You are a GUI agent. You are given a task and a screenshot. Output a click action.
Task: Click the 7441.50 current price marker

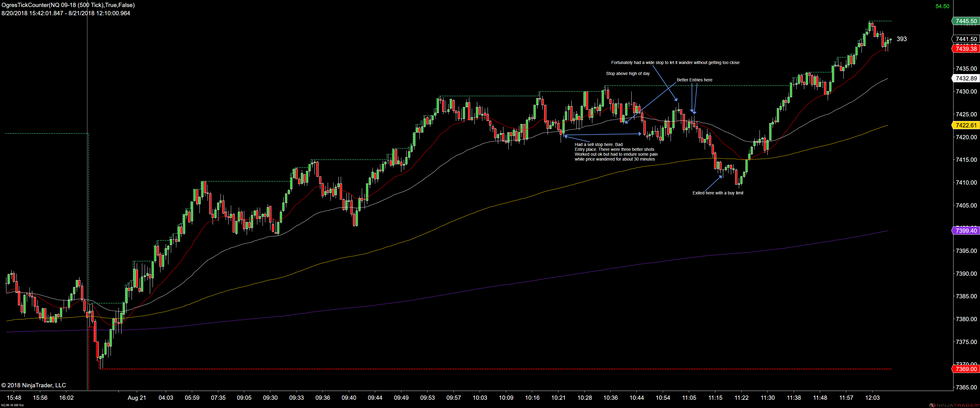tap(966, 39)
